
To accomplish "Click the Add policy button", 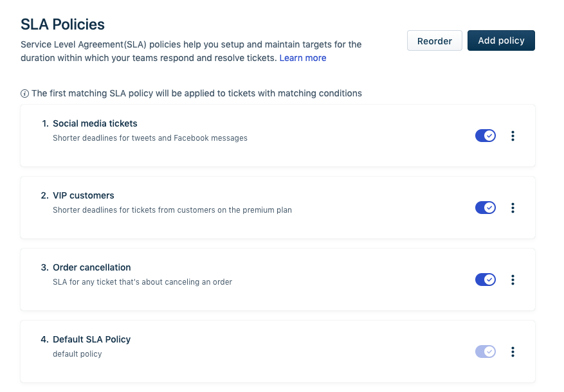I will tap(501, 40).
